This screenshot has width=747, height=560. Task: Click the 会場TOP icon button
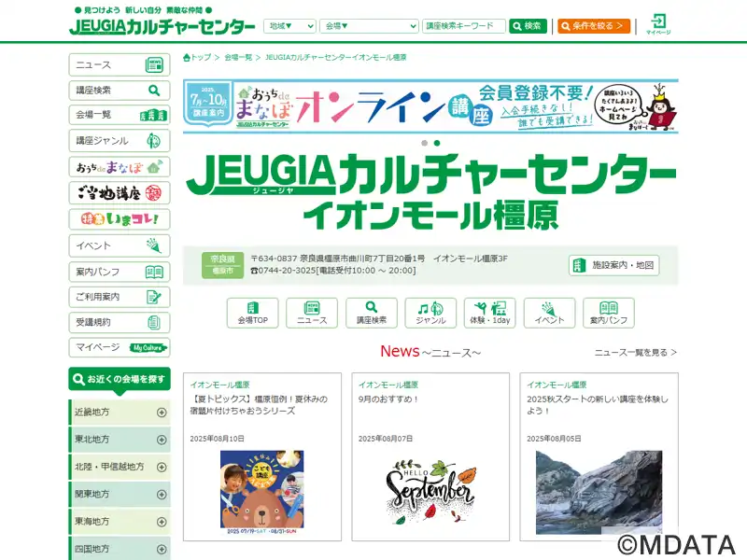coord(252,313)
